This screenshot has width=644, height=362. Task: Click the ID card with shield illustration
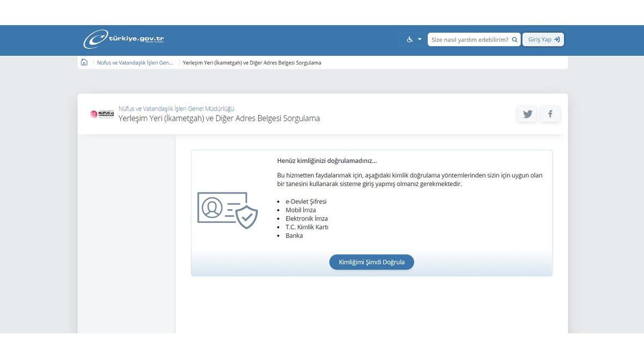[x=228, y=210]
